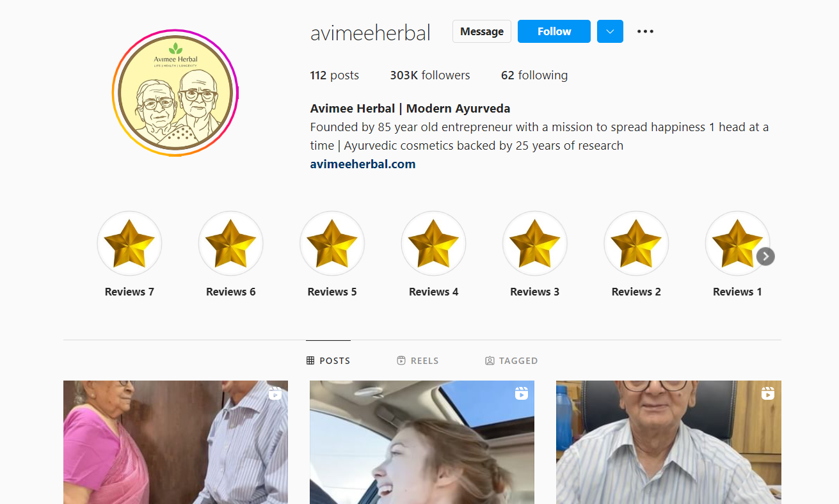The width and height of the screenshot is (839, 504).
Task: Switch to the Tagged tab
Action: (511, 361)
